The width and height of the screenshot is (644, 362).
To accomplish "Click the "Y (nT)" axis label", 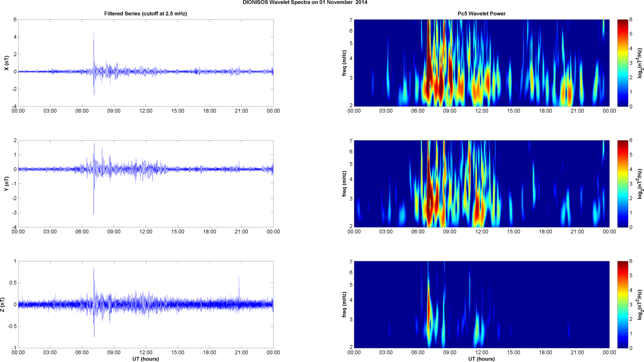I will click(x=6, y=184).
